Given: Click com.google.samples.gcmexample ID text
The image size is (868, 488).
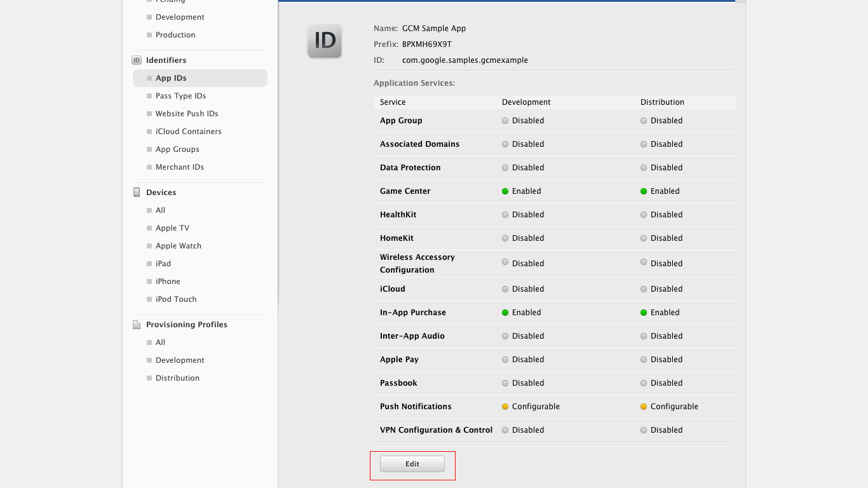Looking at the screenshot, I should (465, 60).
